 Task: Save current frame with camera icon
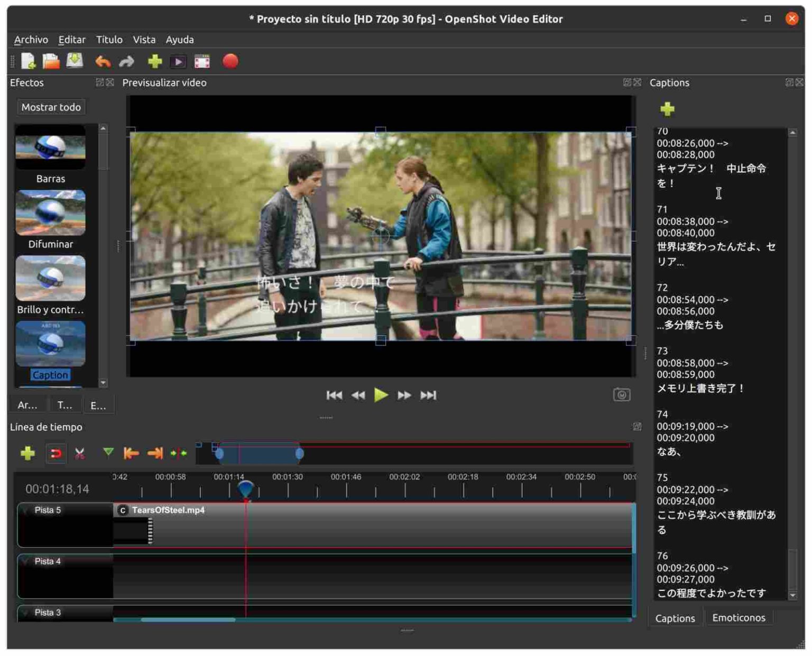tap(621, 395)
